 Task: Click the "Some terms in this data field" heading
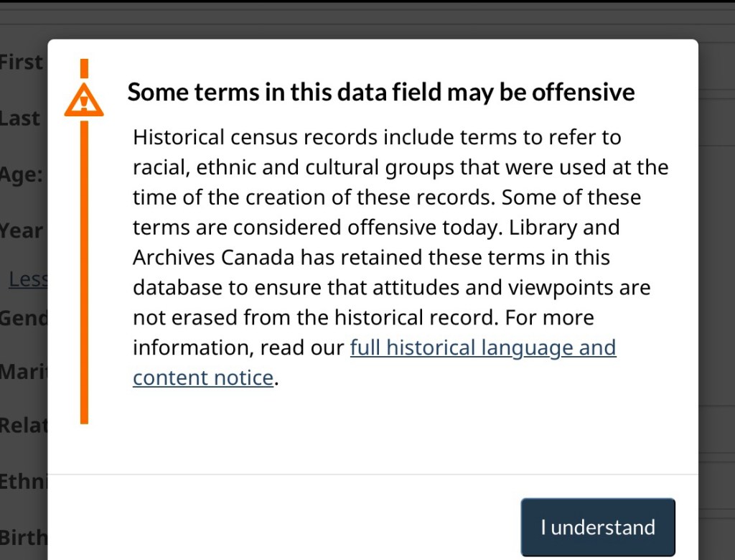tap(380, 92)
